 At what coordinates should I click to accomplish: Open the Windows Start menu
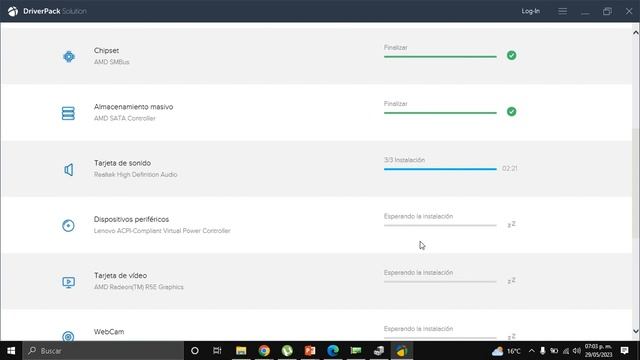[x=11, y=351]
